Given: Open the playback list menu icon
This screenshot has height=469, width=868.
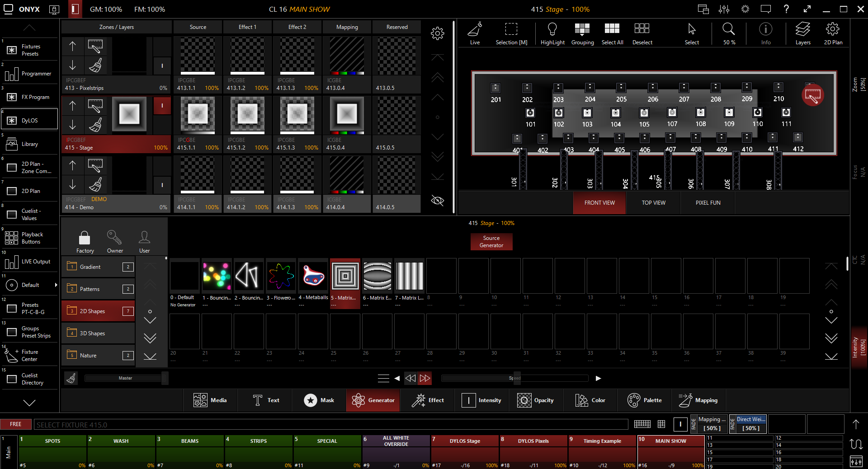Looking at the screenshot, I should (383, 378).
